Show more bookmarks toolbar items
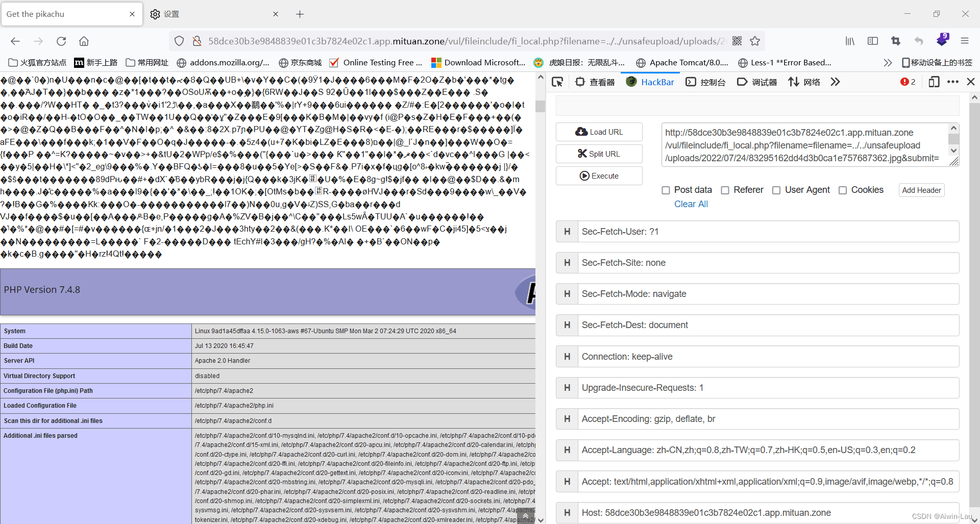Image resolution: width=980 pixels, height=524 pixels. click(888, 63)
